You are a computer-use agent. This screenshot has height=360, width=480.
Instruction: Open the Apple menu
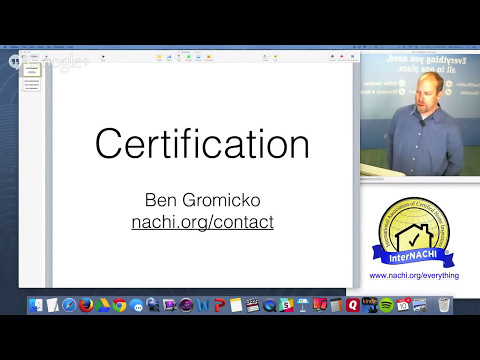point(5,47)
